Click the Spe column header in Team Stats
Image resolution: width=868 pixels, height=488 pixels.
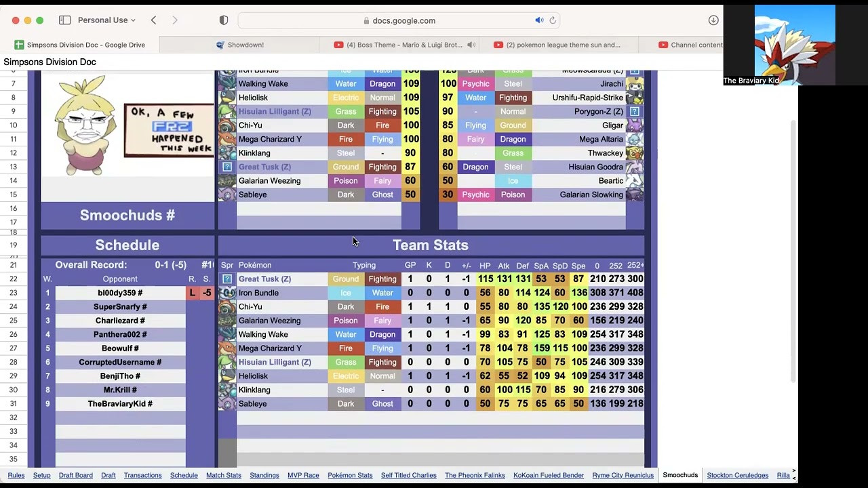point(578,266)
